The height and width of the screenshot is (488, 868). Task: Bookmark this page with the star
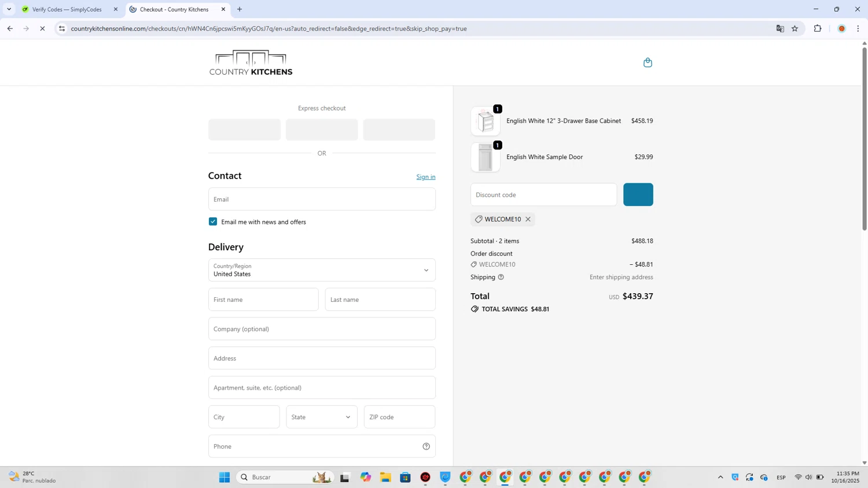[x=795, y=28]
